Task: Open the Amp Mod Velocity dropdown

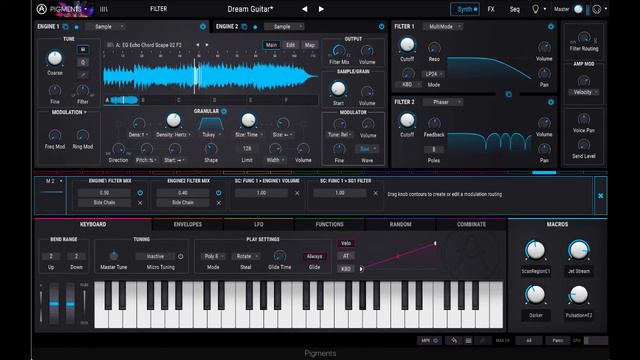Action: 584,92
